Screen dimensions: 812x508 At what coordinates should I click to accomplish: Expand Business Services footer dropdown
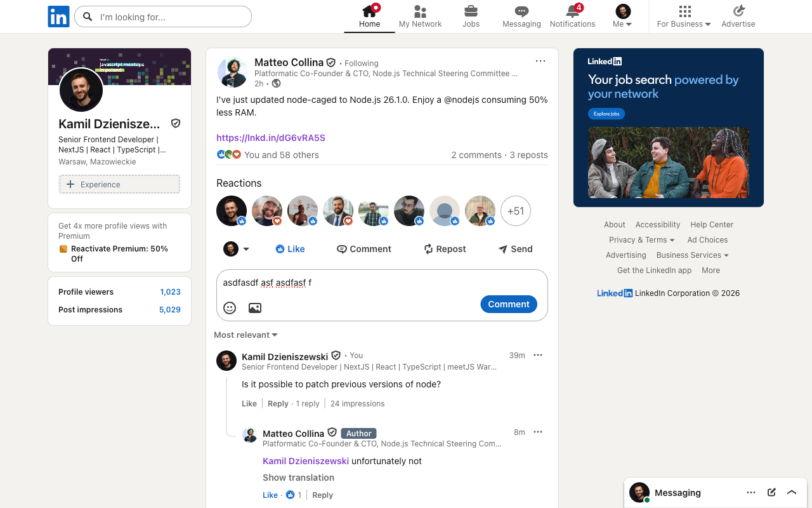point(692,255)
